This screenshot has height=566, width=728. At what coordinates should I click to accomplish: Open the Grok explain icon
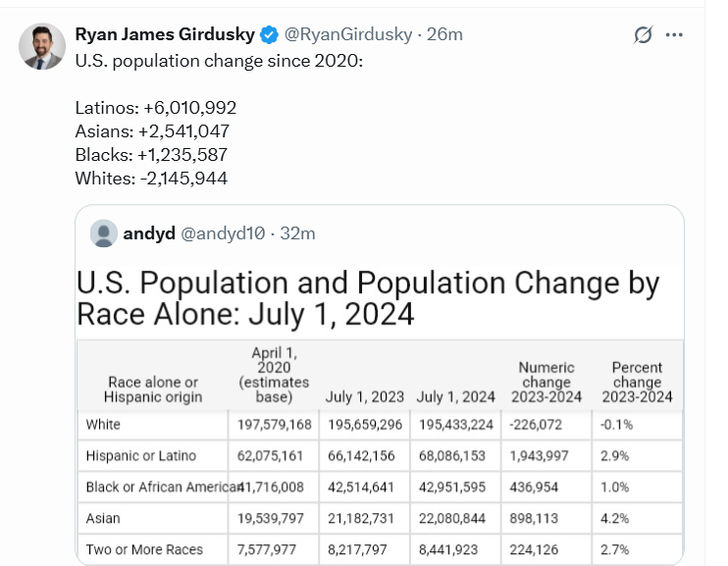tap(643, 35)
